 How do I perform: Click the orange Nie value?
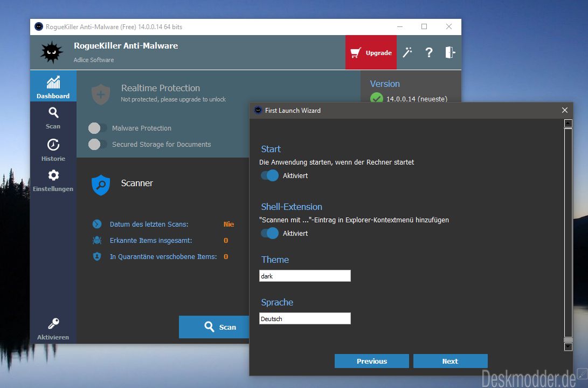(229, 224)
